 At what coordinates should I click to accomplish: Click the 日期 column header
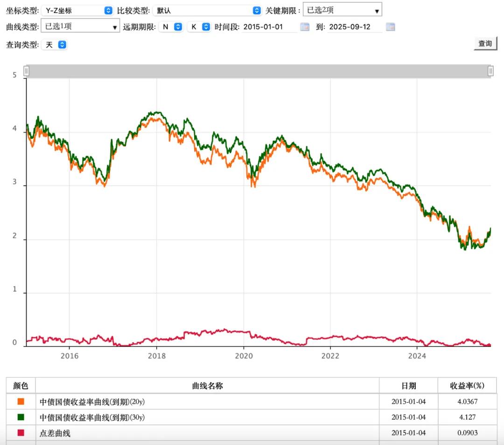[x=408, y=386]
